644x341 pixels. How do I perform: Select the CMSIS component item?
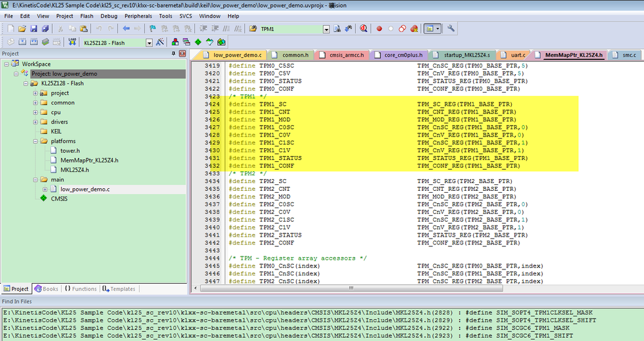pyautogui.click(x=59, y=199)
